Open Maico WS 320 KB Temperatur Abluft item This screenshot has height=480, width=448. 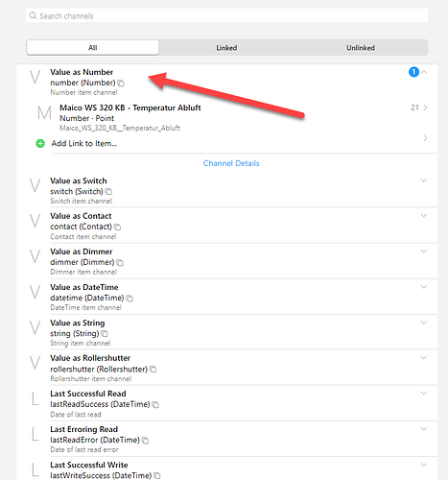[x=232, y=117]
